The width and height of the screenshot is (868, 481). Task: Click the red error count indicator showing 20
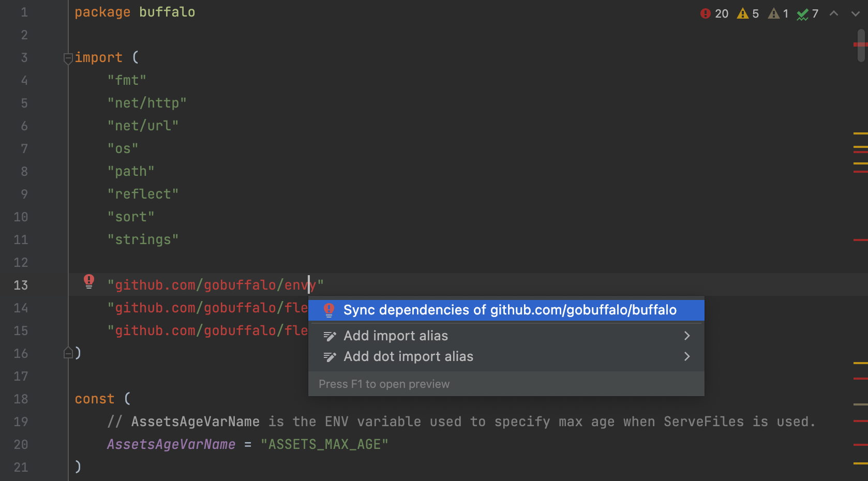pyautogui.click(x=714, y=14)
